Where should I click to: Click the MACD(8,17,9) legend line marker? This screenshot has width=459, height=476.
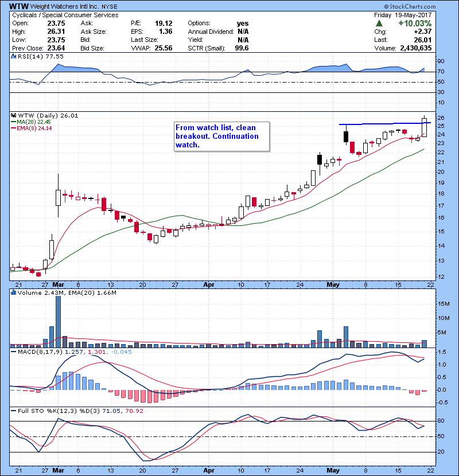point(13,352)
